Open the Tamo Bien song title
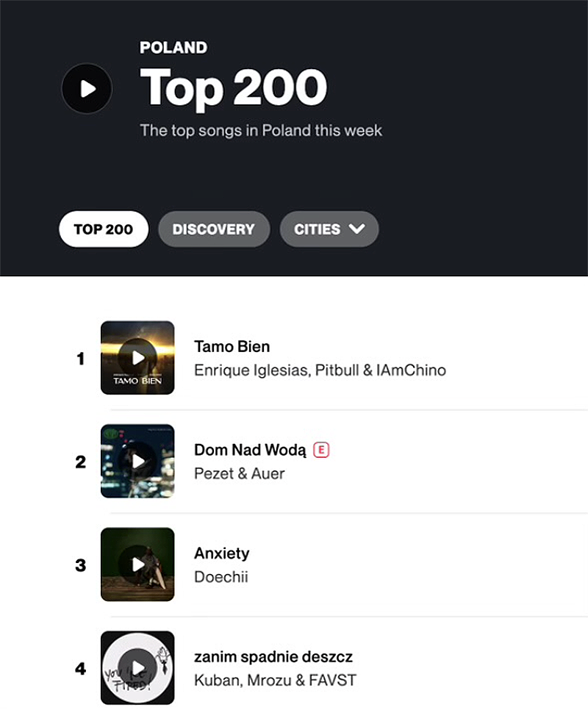The image size is (588, 710). click(x=232, y=347)
